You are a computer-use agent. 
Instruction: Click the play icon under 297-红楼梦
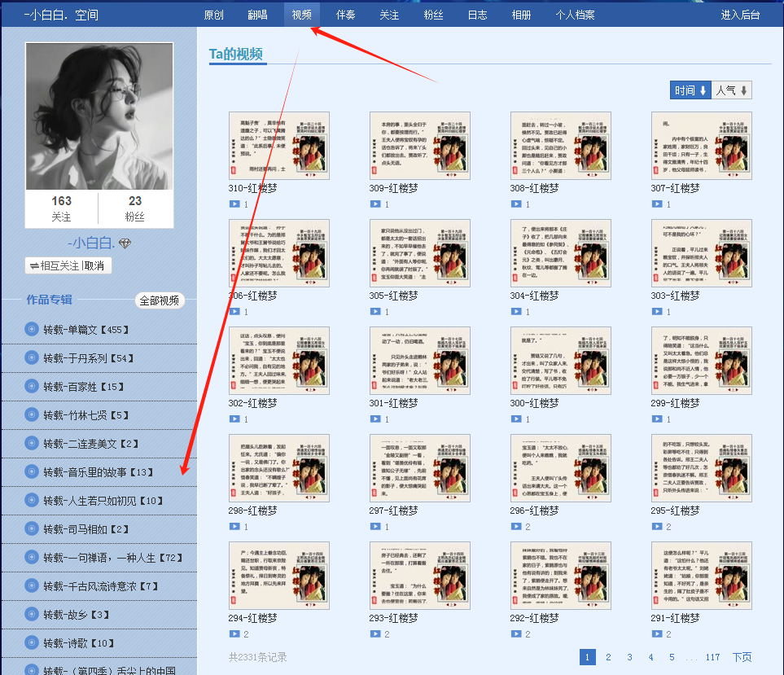point(375,527)
